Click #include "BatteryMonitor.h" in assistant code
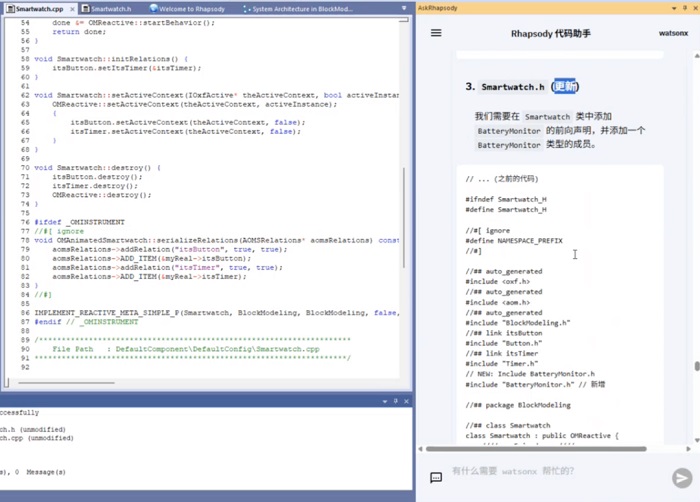Viewport: 700px width, 502px height. tap(519, 385)
